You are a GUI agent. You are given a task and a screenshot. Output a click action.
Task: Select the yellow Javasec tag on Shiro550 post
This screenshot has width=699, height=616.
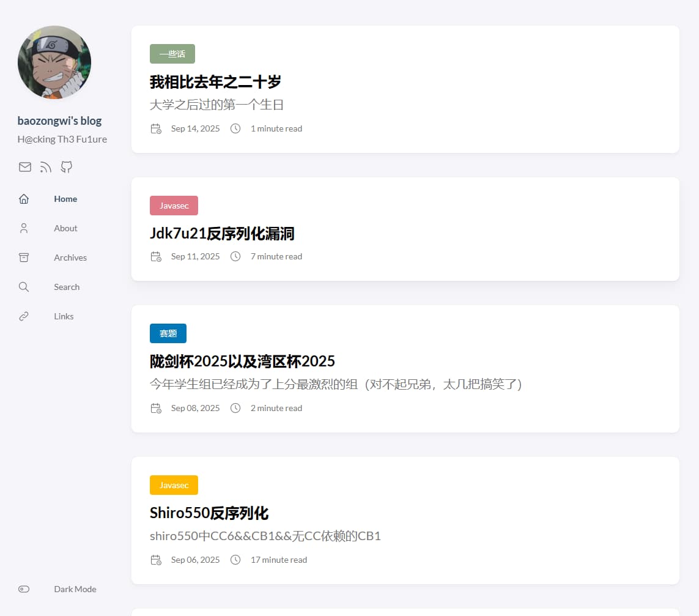coord(174,484)
